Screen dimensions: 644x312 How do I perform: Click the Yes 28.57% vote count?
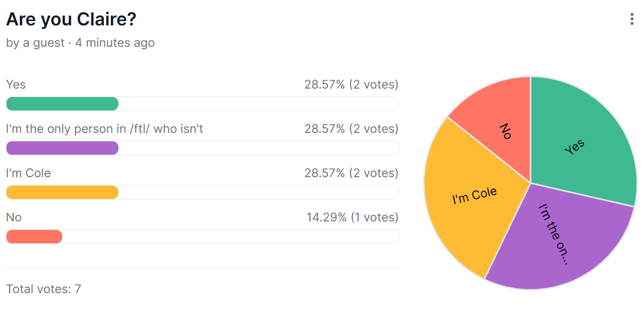point(351,85)
